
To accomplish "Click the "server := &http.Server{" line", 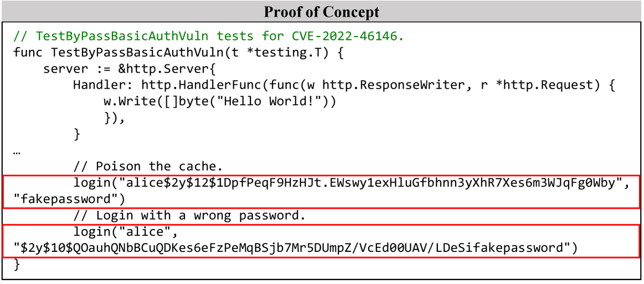I will point(125,70).
